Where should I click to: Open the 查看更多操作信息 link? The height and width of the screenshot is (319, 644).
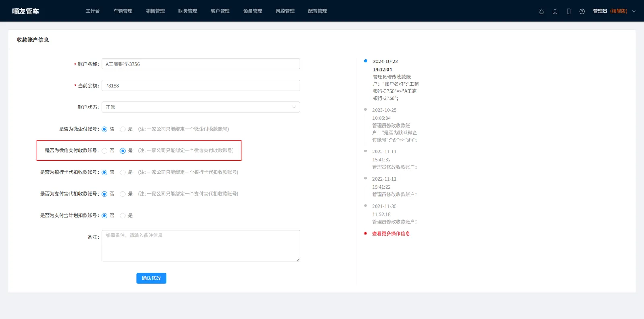tap(391, 233)
